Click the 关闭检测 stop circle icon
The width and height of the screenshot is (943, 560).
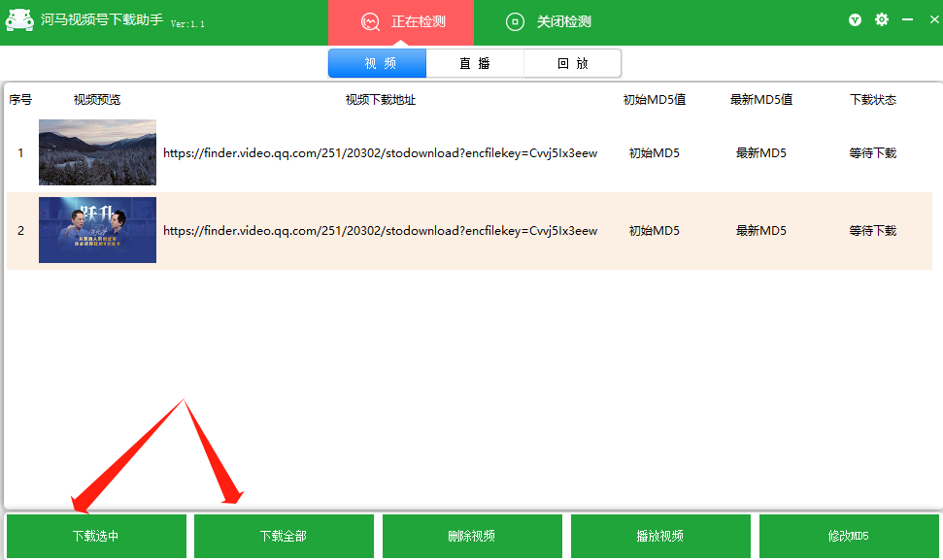click(515, 21)
